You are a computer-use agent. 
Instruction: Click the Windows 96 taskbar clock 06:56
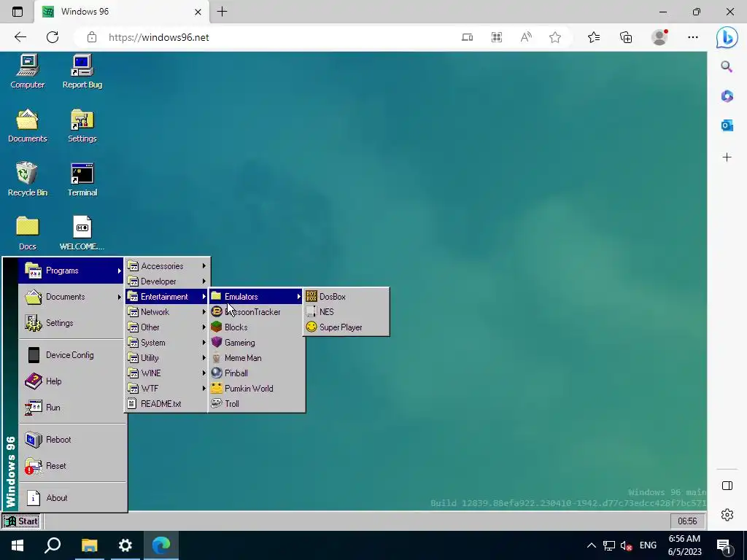(687, 521)
